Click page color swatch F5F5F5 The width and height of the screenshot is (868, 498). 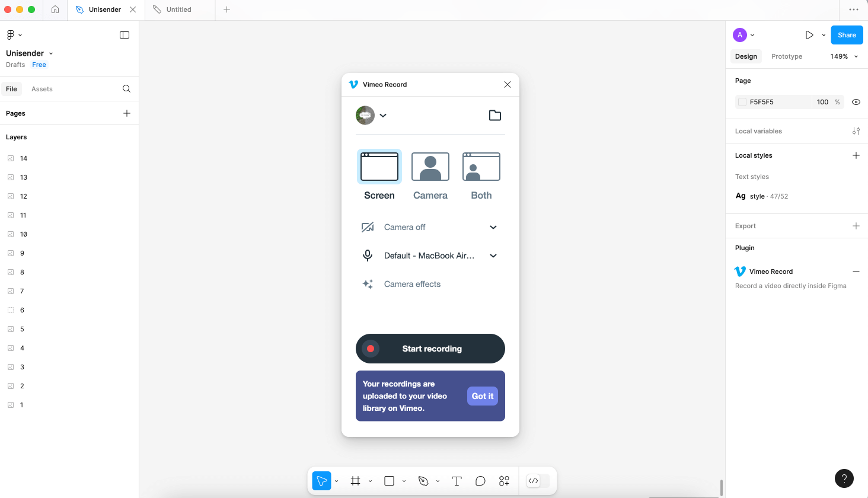[742, 102]
